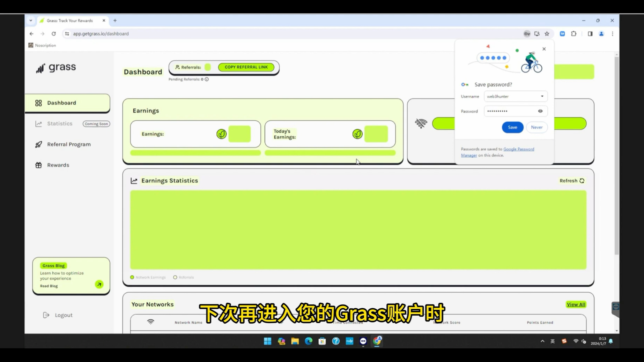Click the site information icon in address bar
Screen dimensions: 644x362
[x=67, y=34]
